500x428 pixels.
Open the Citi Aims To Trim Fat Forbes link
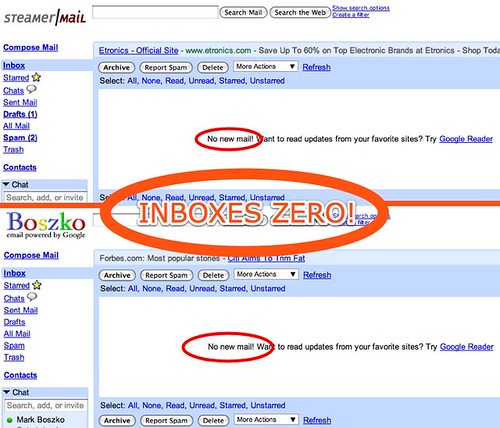click(266, 258)
